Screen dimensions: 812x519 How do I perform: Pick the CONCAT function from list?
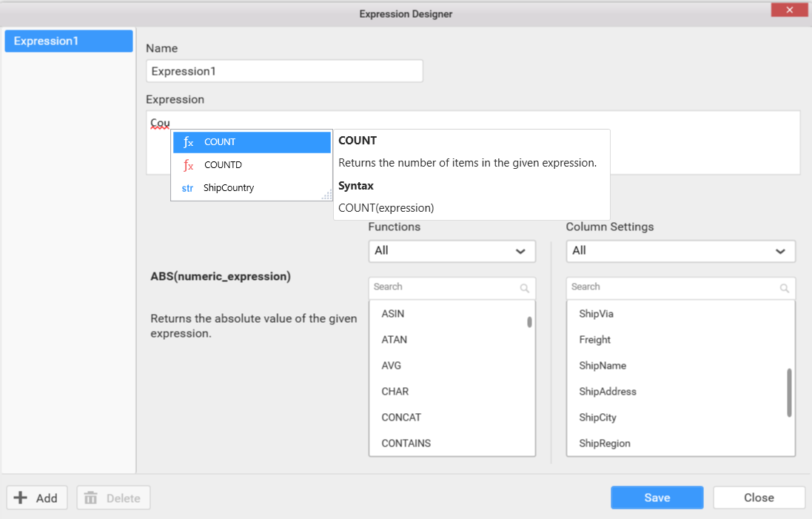point(401,418)
